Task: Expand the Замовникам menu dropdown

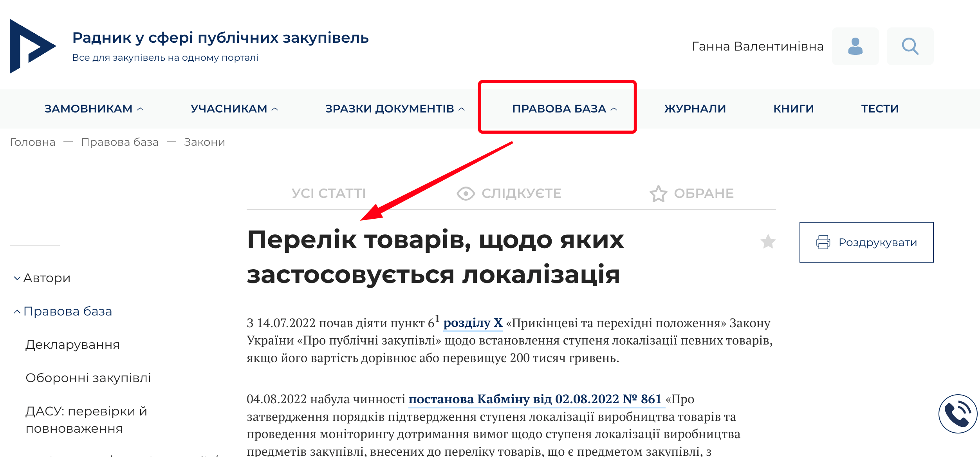Action: click(x=94, y=109)
